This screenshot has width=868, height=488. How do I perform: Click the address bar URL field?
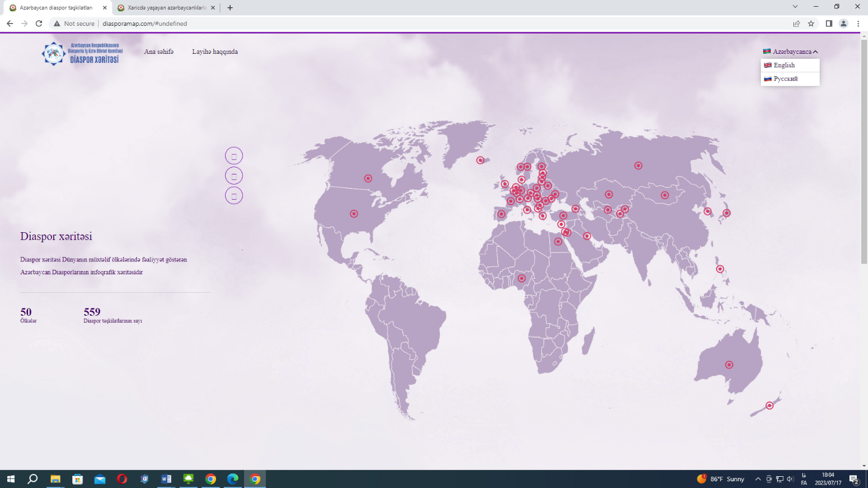click(393, 24)
